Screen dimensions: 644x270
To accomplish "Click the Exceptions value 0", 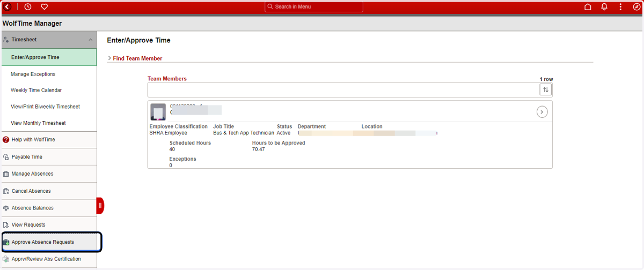I will point(171,166).
